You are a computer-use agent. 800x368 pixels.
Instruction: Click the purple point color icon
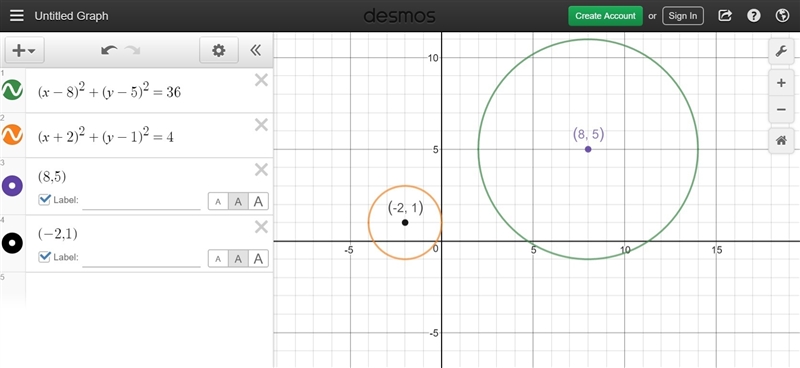[12, 186]
